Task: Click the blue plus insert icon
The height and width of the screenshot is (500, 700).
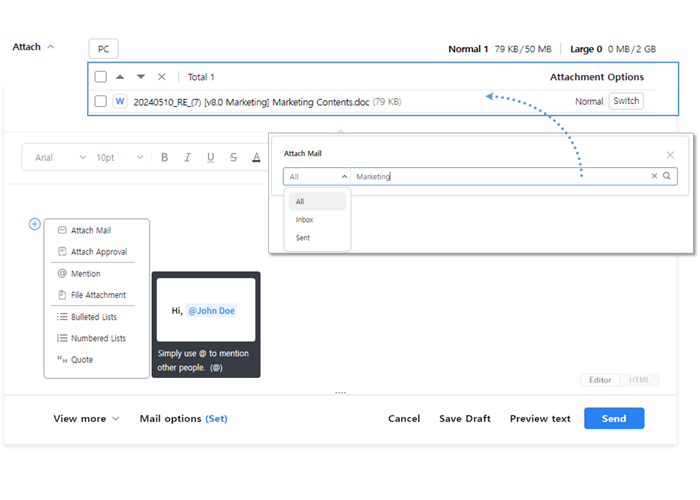Action: point(35,224)
